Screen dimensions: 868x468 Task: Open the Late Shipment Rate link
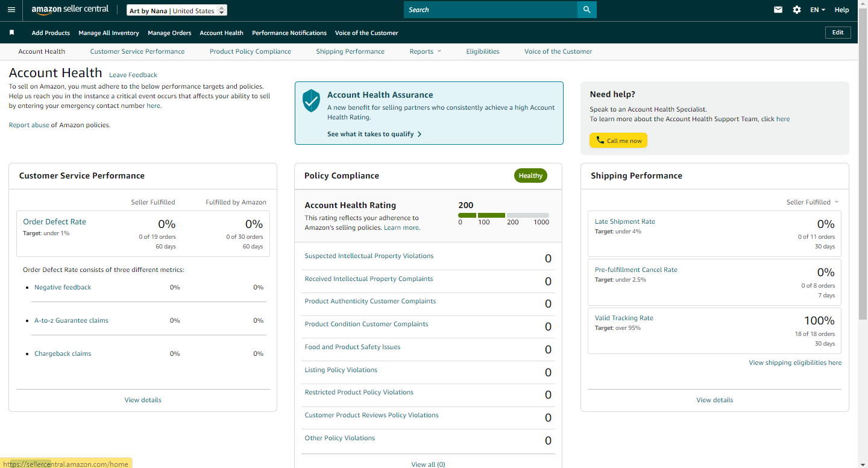pyautogui.click(x=624, y=221)
